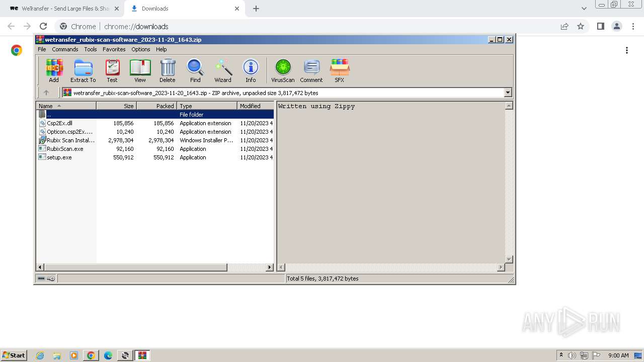Go up one folder level arrow
The width and height of the screenshot is (644, 362).
pyautogui.click(x=46, y=93)
